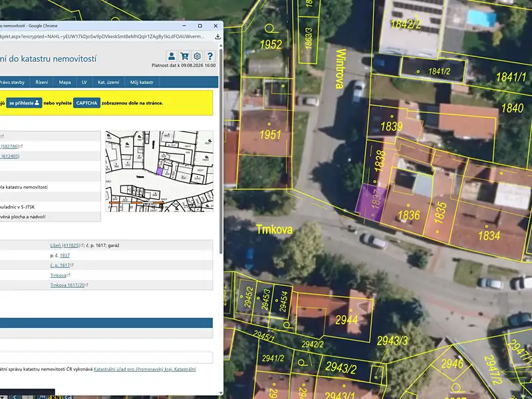Click the Wintrova street label on the map
The height and width of the screenshot is (399, 532).
click(x=340, y=68)
